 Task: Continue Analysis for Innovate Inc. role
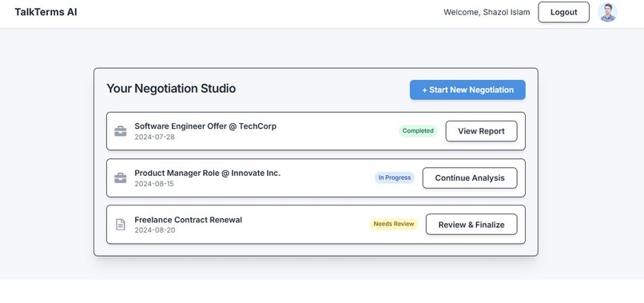470,178
